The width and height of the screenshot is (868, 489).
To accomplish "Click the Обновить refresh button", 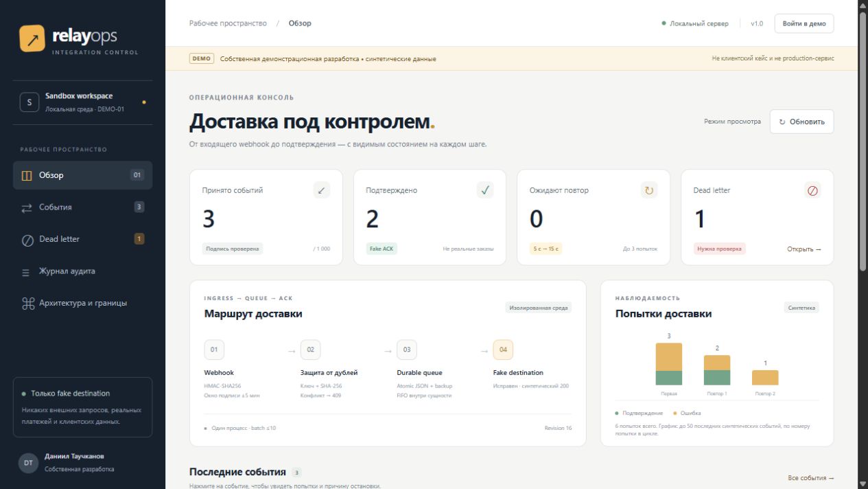I will tap(801, 122).
